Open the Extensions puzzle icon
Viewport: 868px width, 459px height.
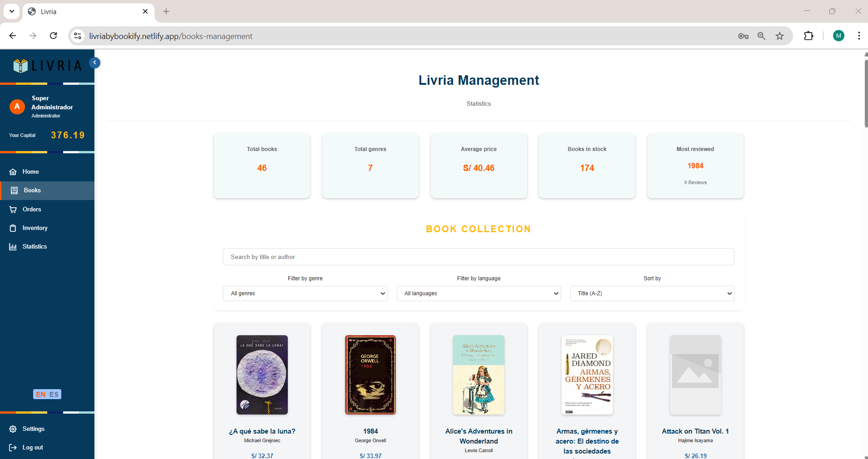tap(809, 36)
